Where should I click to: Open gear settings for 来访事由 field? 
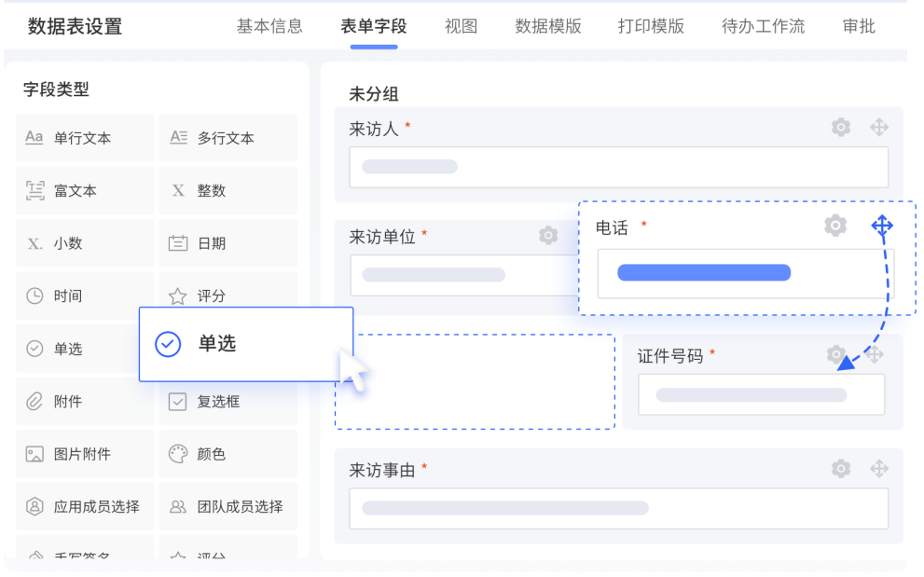click(x=841, y=469)
